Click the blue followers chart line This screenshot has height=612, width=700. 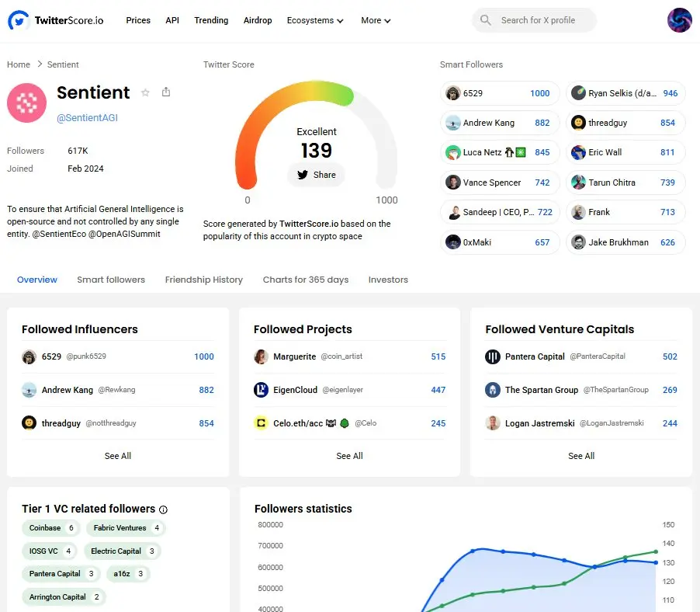pos(534,555)
